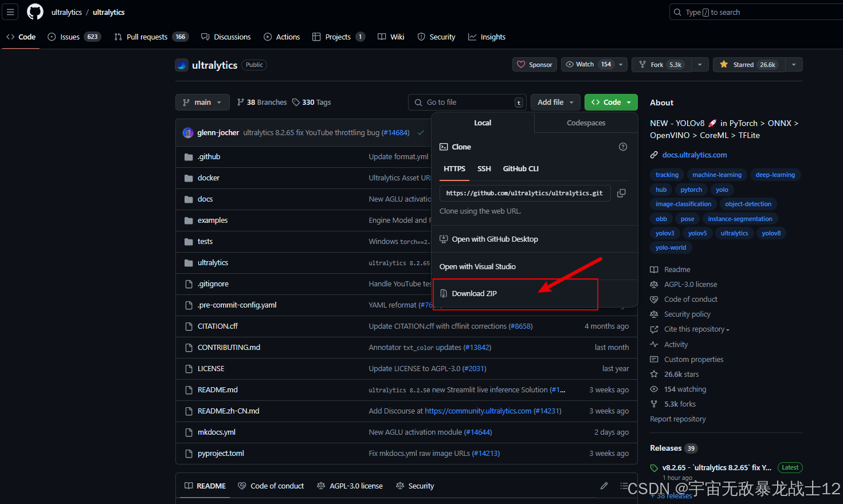The width and height of the screenshot is (843, 504).
Task: View 38 Branches link
Action: click(262, 103)
